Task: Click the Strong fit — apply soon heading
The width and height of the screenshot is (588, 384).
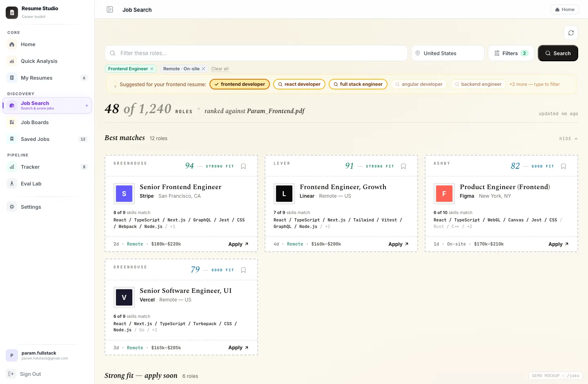Action: pos(141,375)
